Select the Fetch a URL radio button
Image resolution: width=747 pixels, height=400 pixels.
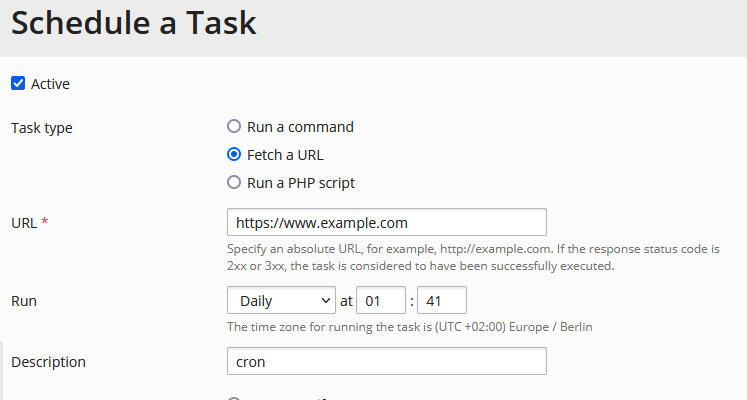[234, 154]
